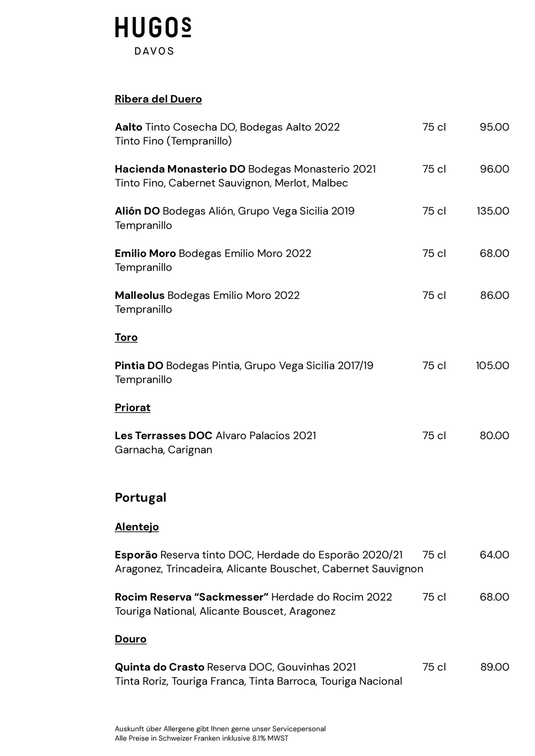Select the Quinta do Crasto wine entry
The height and width of the screenshot is (756, 535).
coord(235,667)
